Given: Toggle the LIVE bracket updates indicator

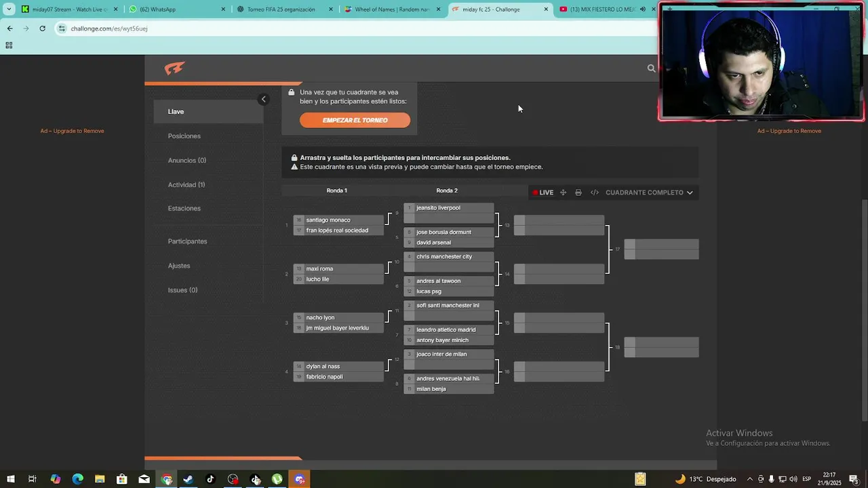Looking at the screenshot, I should (x=542, y=192).
